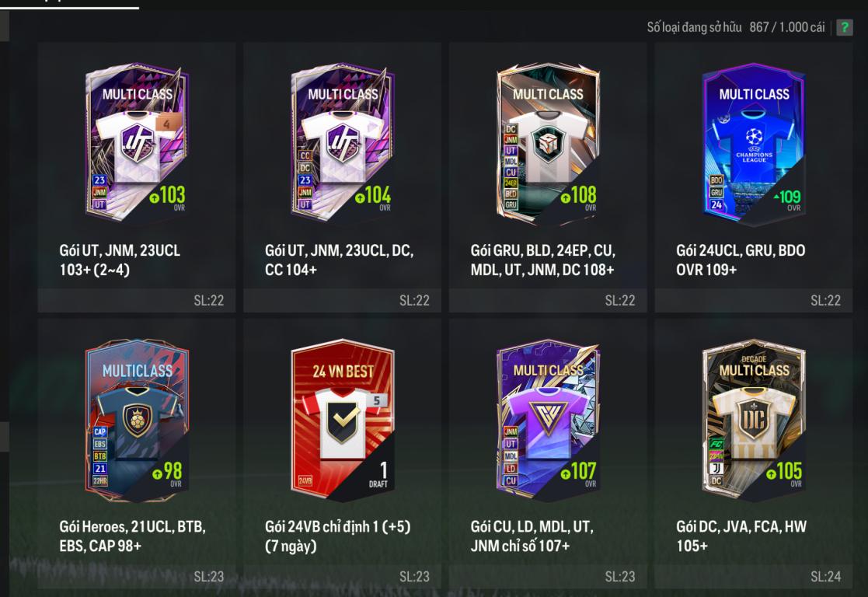This screenshot has height=597, width=868.
Task: Click the green question mark help icon
Action: 844,27
